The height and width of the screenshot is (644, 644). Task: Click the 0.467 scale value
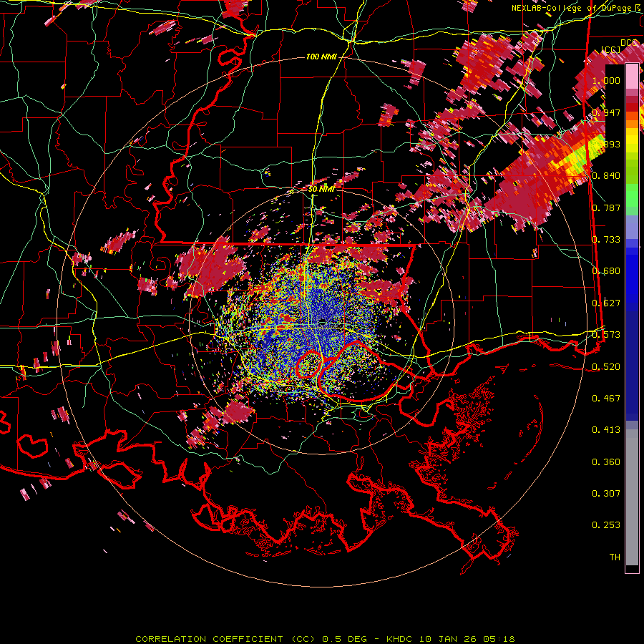pyautogui.click(x=606, y=399)
